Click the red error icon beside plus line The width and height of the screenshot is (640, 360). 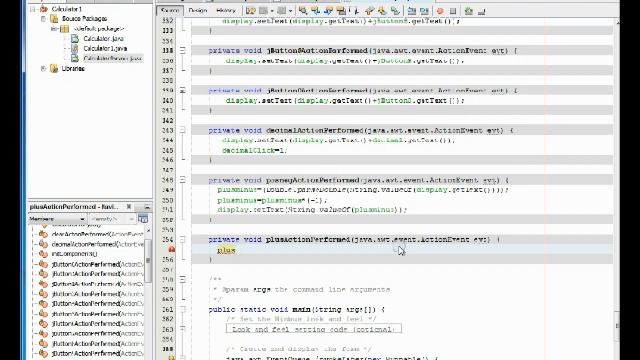click(x=172, y=249)
